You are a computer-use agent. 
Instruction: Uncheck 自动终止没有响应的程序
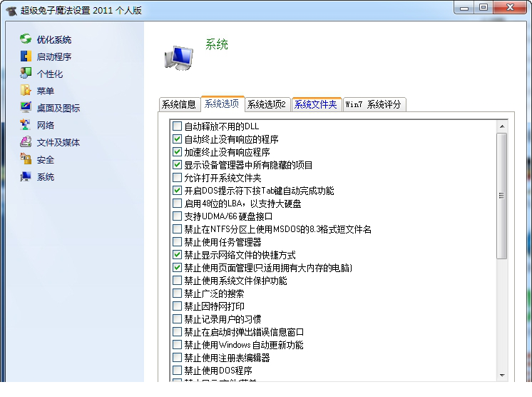pos(177,139)
